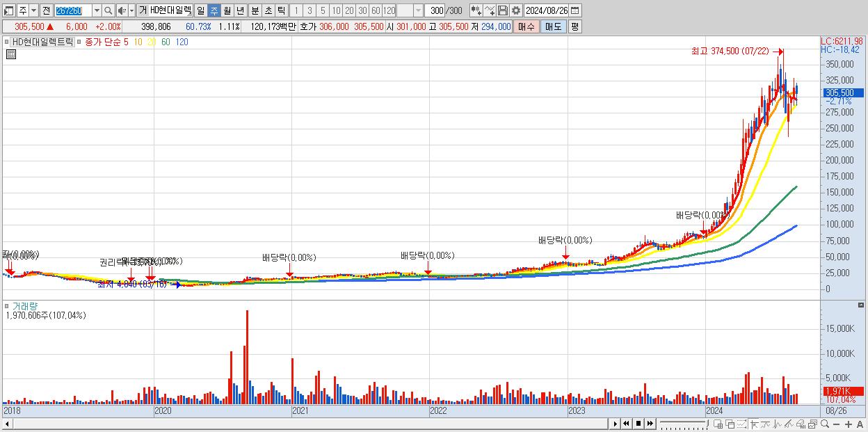This screenshot has height=432, width=868.
Task: Close the volume panel with its x button
Action: pos(862,305)
